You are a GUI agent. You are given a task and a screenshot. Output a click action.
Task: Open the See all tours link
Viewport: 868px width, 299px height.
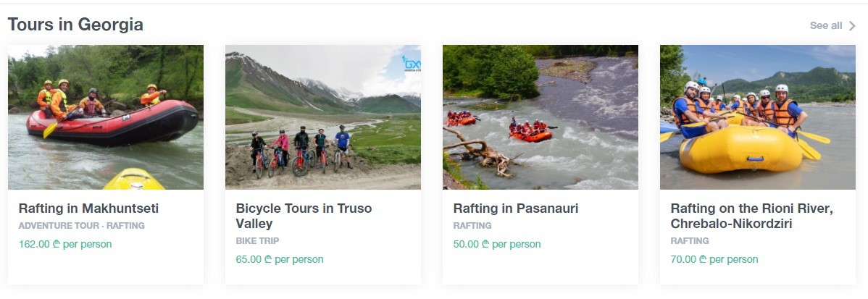coord(826,26)
